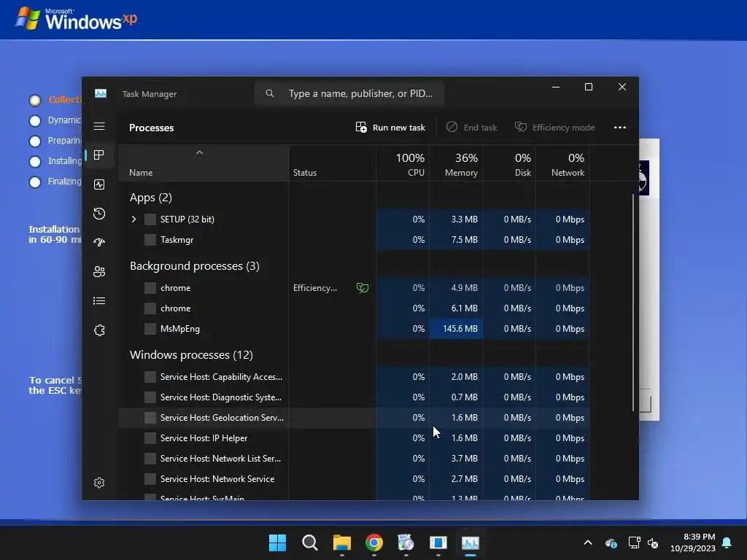The width and height of the screenshot is (747, 560).
Task: Sort processes by Status column header
Action: coord(332,163)
